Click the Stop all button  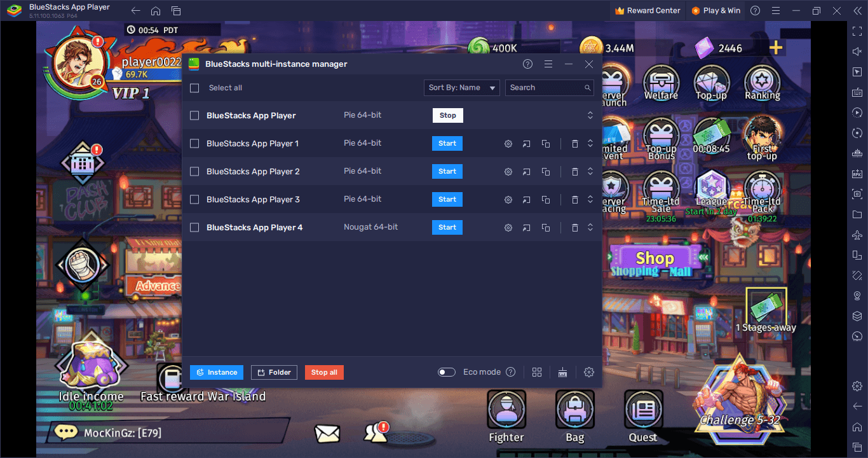click(324, 372)
